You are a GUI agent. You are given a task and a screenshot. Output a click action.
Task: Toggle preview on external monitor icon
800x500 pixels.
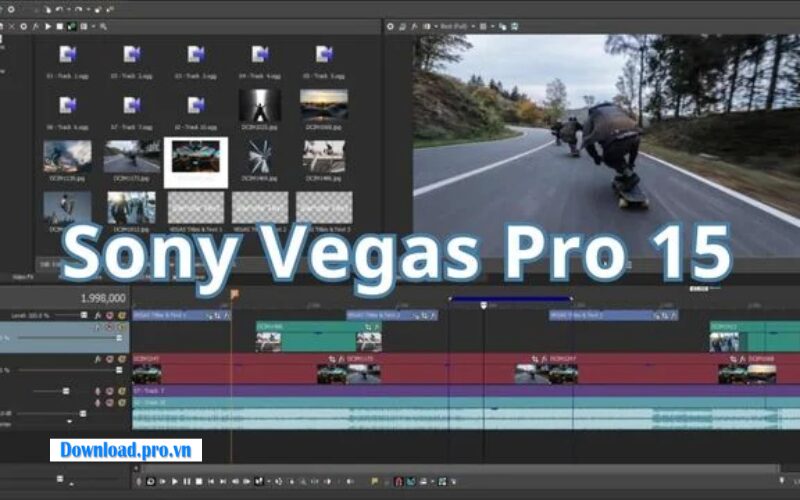coord(402,27)
